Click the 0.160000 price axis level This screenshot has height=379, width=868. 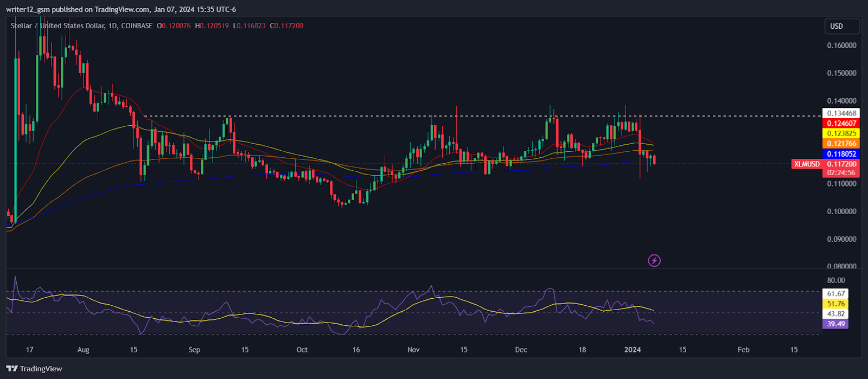(841, 46)
